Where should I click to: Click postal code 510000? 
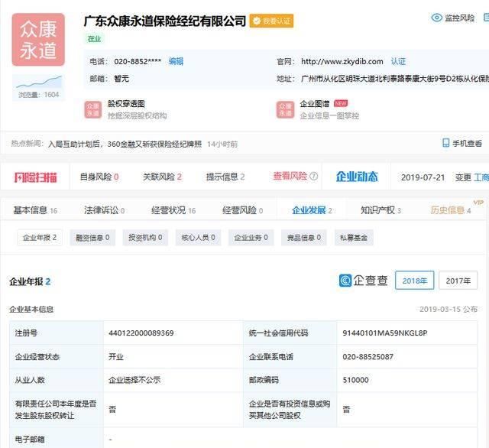point(355,380)
